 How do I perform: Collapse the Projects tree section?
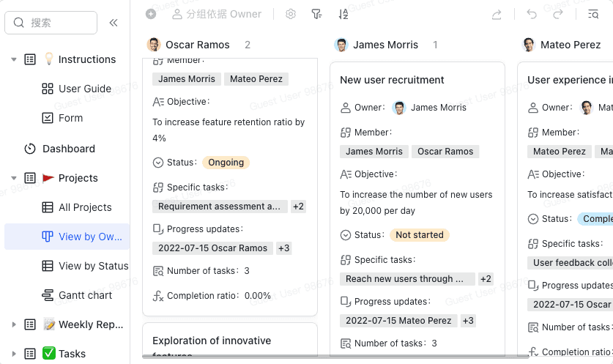14,178
